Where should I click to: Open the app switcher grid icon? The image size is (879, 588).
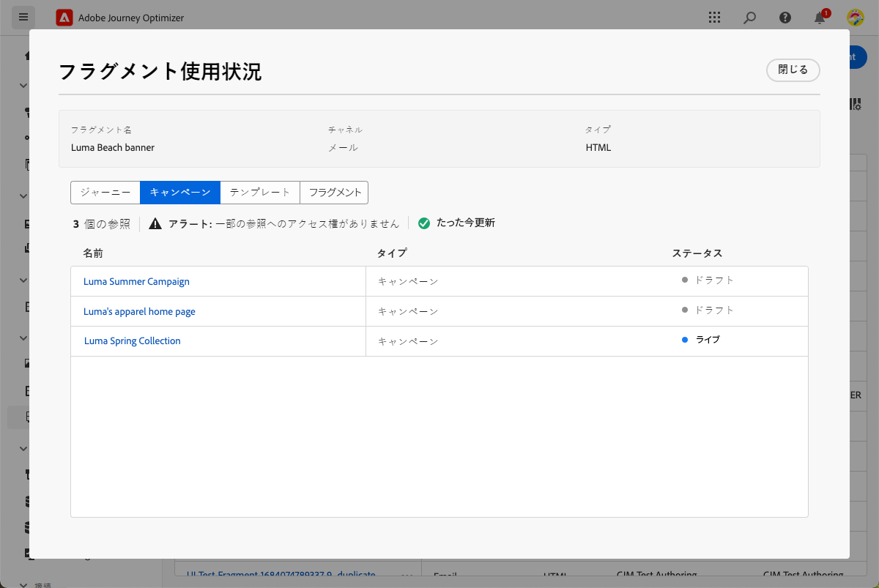point(714,18)
